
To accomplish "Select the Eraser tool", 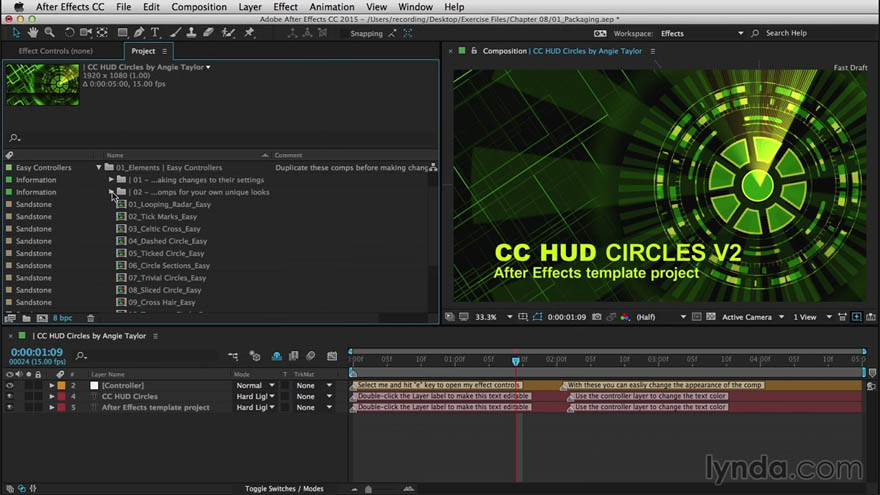I will (x=208, y=33).
